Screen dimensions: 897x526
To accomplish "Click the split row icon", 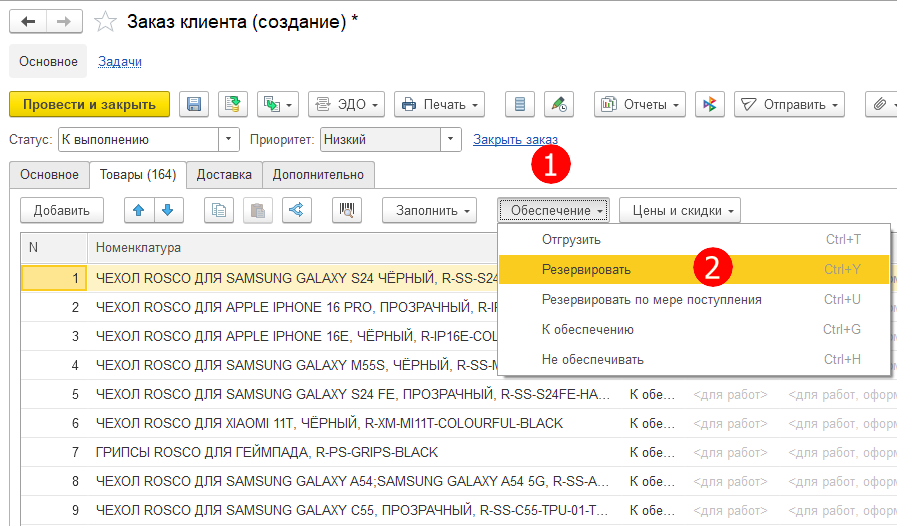I will 293,210.
